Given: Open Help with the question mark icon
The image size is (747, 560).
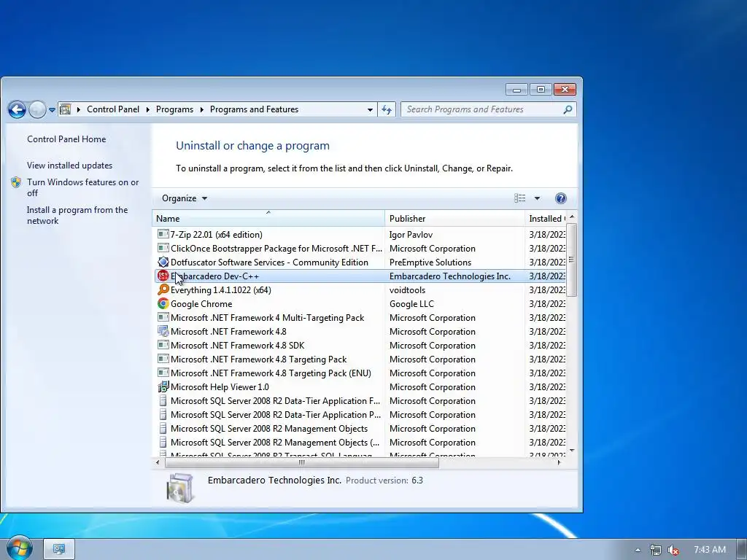Looking at the screenshot, I should click(x=561, y=198).
